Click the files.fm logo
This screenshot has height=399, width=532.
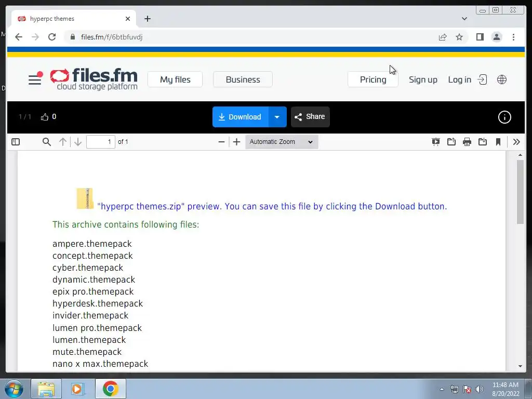[94, 79]
